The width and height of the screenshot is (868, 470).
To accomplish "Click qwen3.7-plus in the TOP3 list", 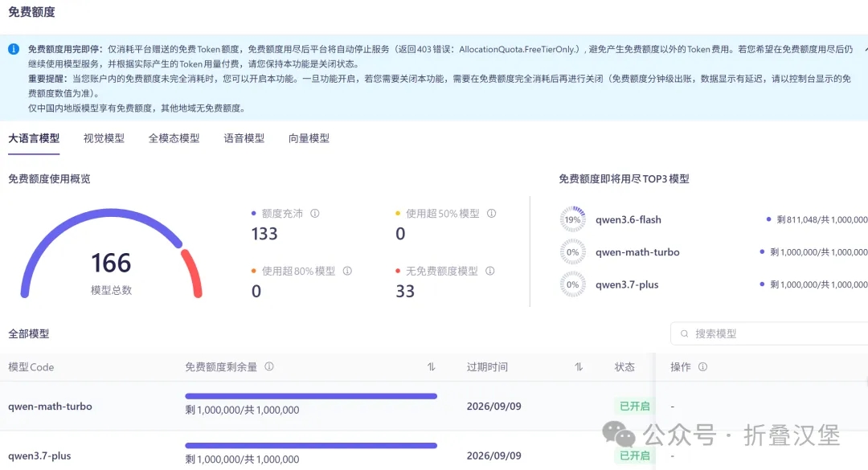I will click(627, 284).
